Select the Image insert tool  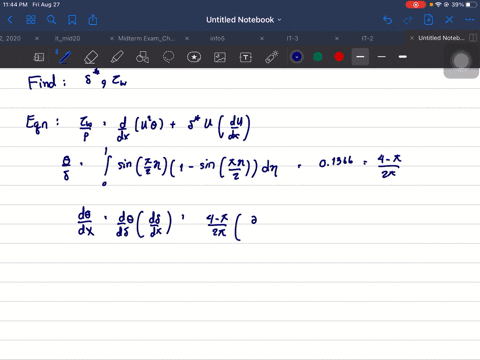[x=220, y=57]
